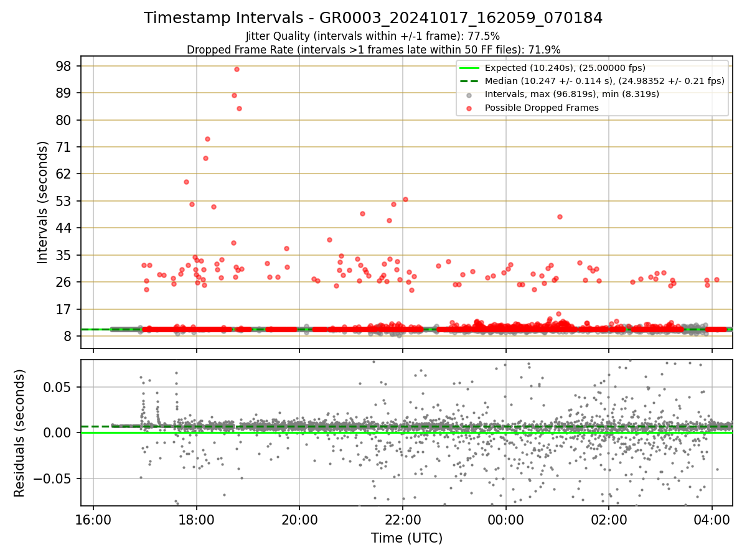747x560 pixels.
Task: Click the 'Time (UTC)' x-axis label
Action: (406, 538)
